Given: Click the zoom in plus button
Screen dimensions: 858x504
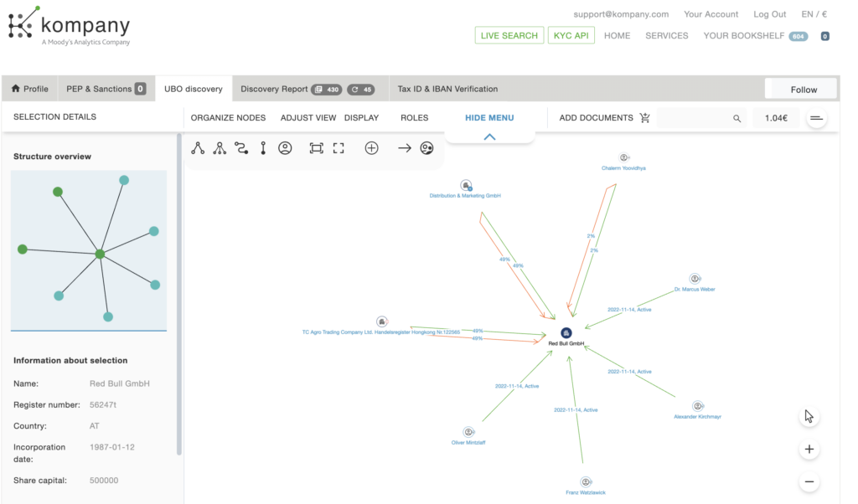Looking at the screenshot, I should 809,450.
